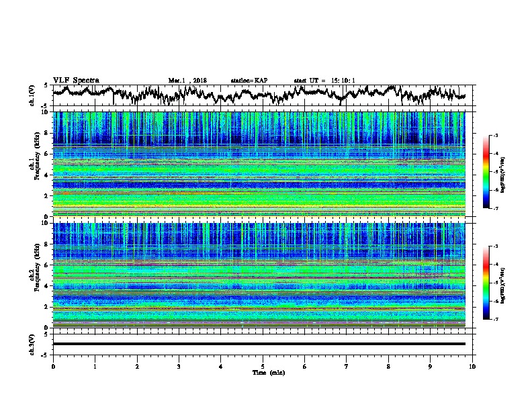The height and width of the screenshot is (411, 532).
Task: Click the "station=KAP" label
Action: tap(249, 81)
